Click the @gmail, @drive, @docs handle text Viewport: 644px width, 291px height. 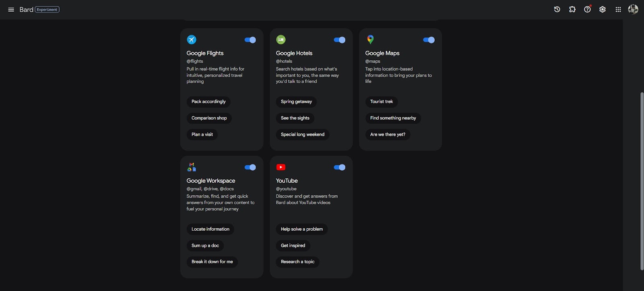(x=210, y=189)
